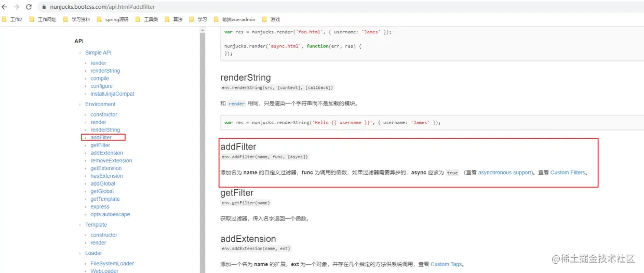644x273 pixels.
Task: Open the 算法 bookmark folder
Action: (173, 19)
